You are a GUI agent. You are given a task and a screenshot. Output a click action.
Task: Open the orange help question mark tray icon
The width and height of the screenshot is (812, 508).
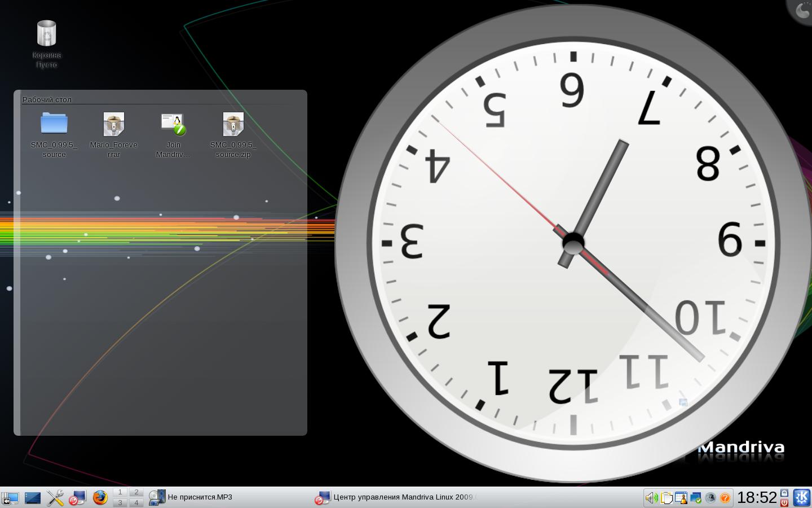(x=725, y=498)
